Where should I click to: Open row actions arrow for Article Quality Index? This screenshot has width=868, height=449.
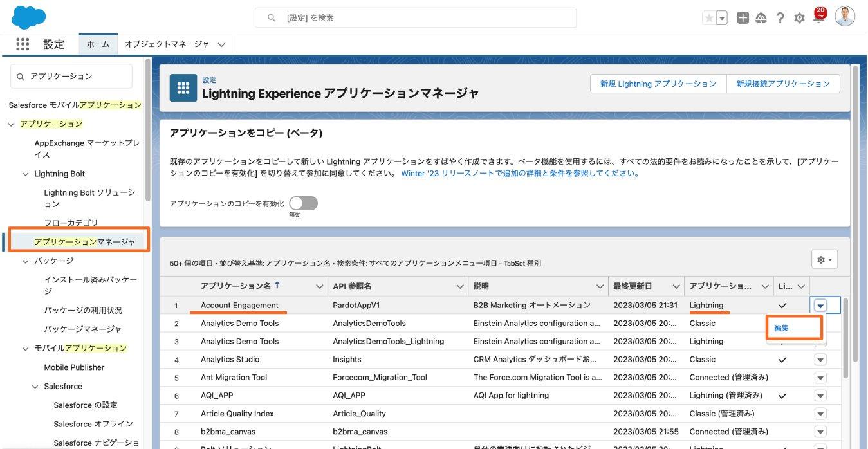(820, 414)
